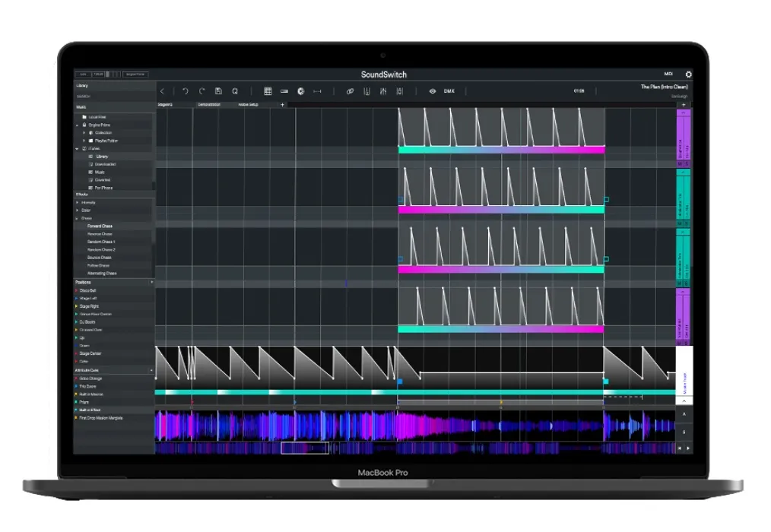The image size is (771, 532).
Task: Click the middle mixer sliders icon
Action: [x=383, y=91]
